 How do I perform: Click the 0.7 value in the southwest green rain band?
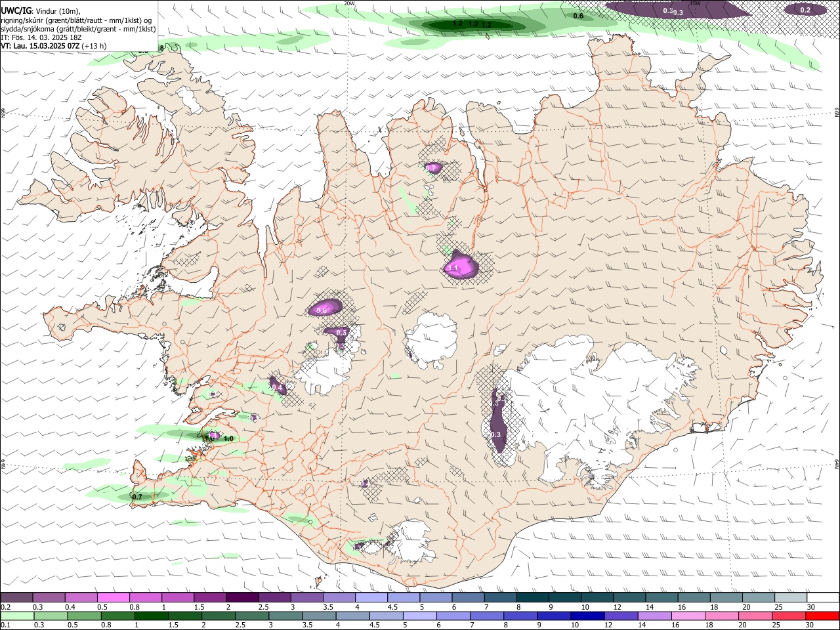coord(137,497)
